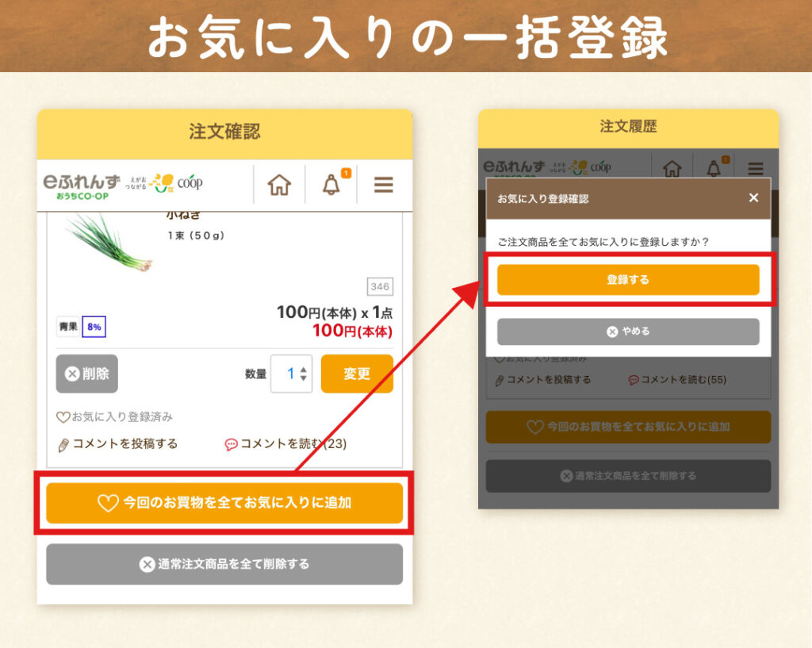The image size is (812, 648).
Task: Confirm with the 登録する button
Action: click(x=628, y=280)
